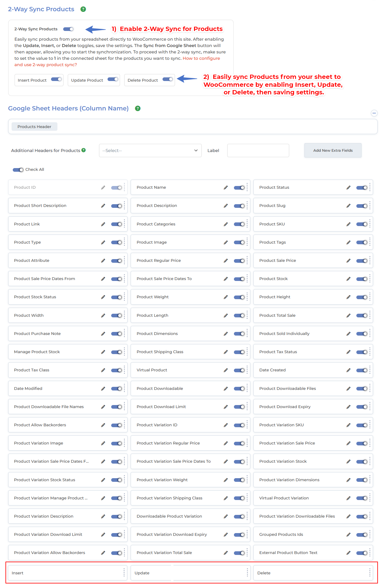Disable the Product Weight column toggle

tap(239, 297)
